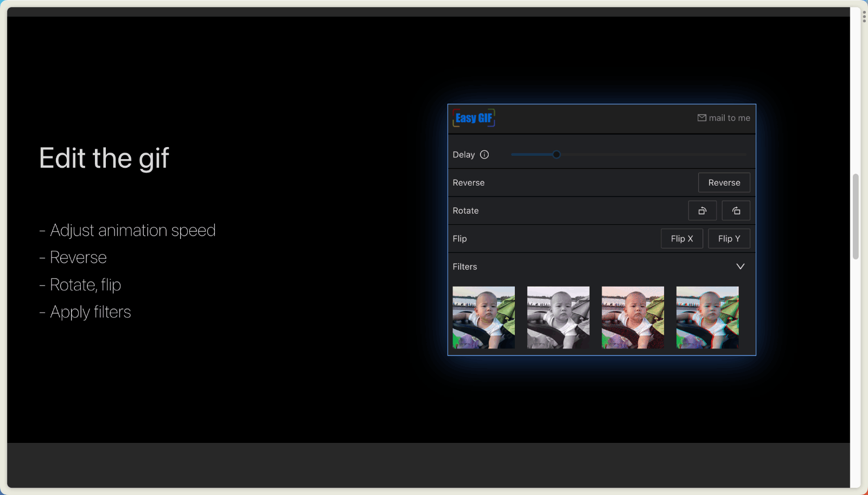Apply the grayscale filter thumbnail
Image resolution: width=868 pixels, height=495 pixels.
click(x=558, y=318)
